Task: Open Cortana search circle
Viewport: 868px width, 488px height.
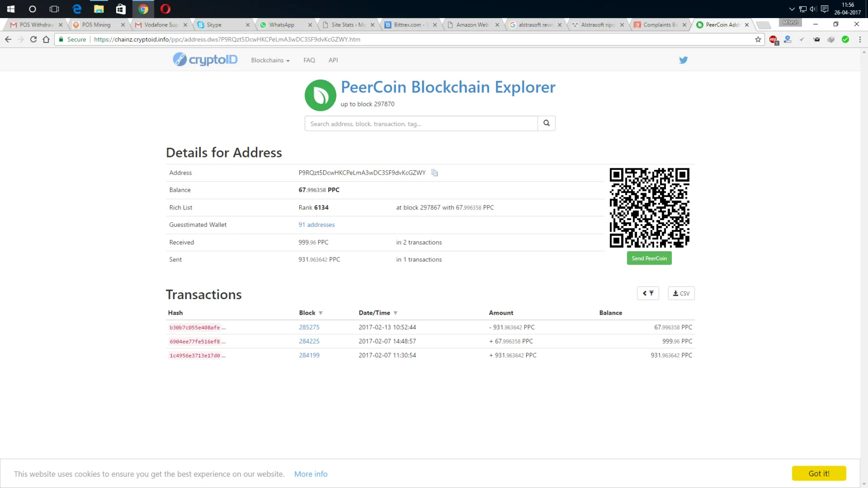Action: [32, 9]
